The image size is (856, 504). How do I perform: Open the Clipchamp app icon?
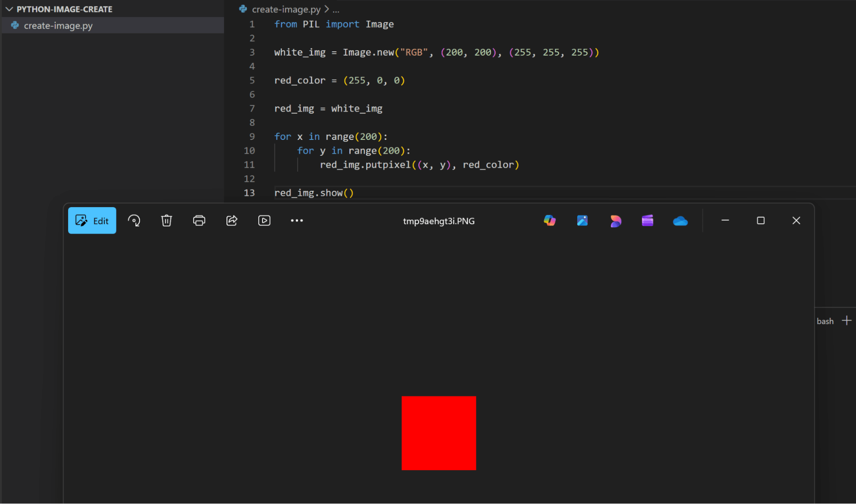pyautogui.click(x=647, y=221)
